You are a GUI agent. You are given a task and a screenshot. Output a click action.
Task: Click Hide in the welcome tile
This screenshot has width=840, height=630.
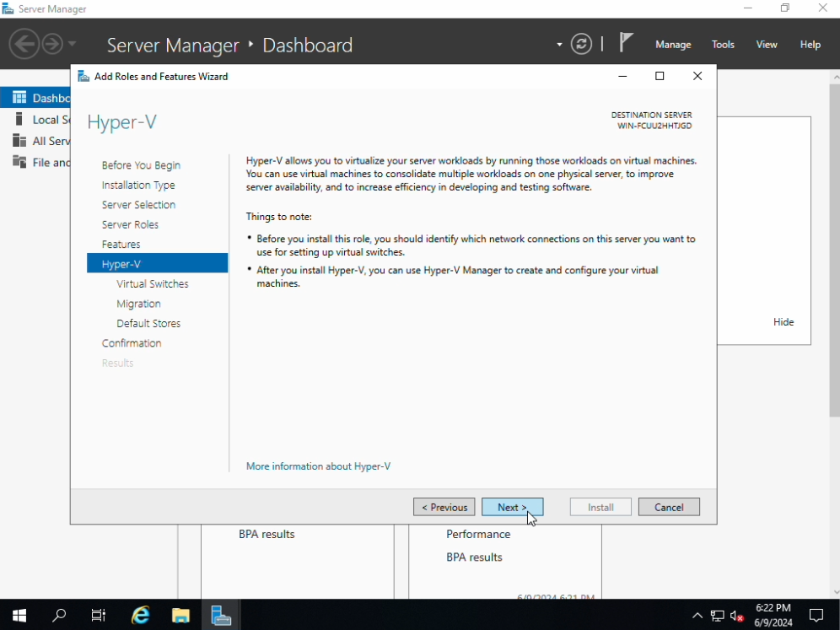tap(783, 322)
